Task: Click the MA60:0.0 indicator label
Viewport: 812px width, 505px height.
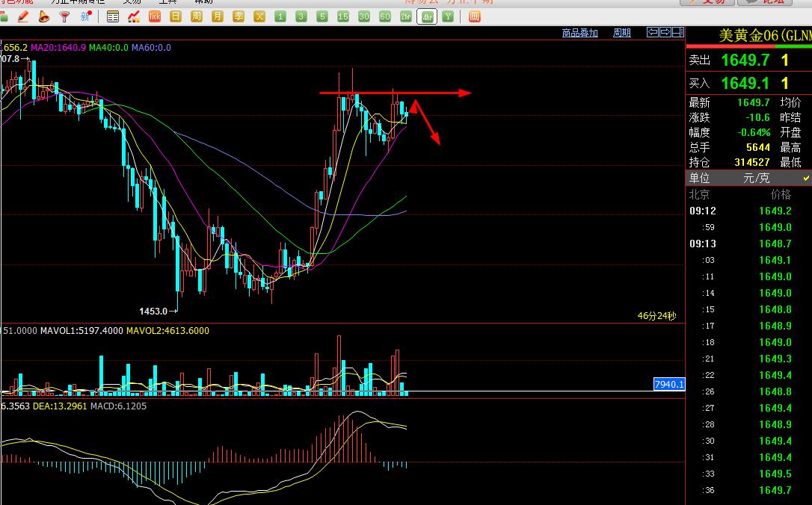Action: point(151,48)
